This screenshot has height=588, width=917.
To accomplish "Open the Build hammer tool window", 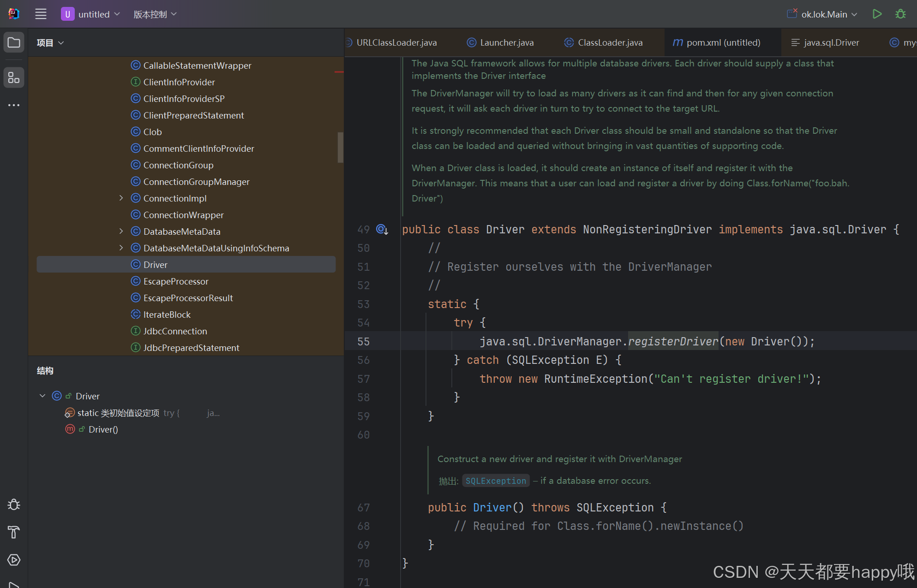I will pyautogui.click(x=14, y=532).
